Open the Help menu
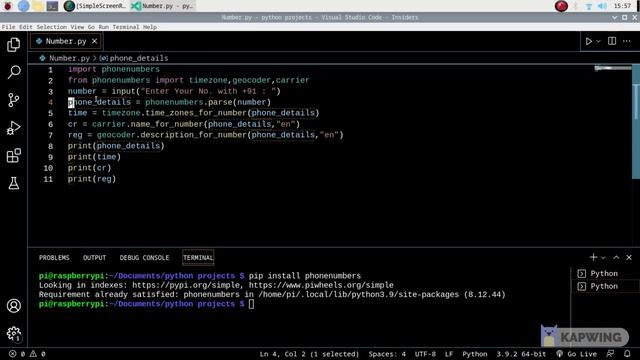Screen dimensions: 640x360 click(x=150, y=27)
